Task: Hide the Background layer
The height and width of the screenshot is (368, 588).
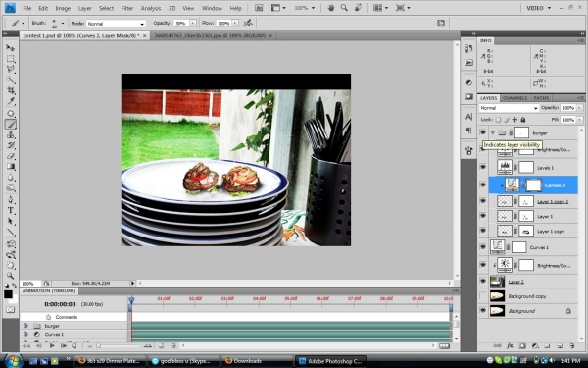Action: 483,310
